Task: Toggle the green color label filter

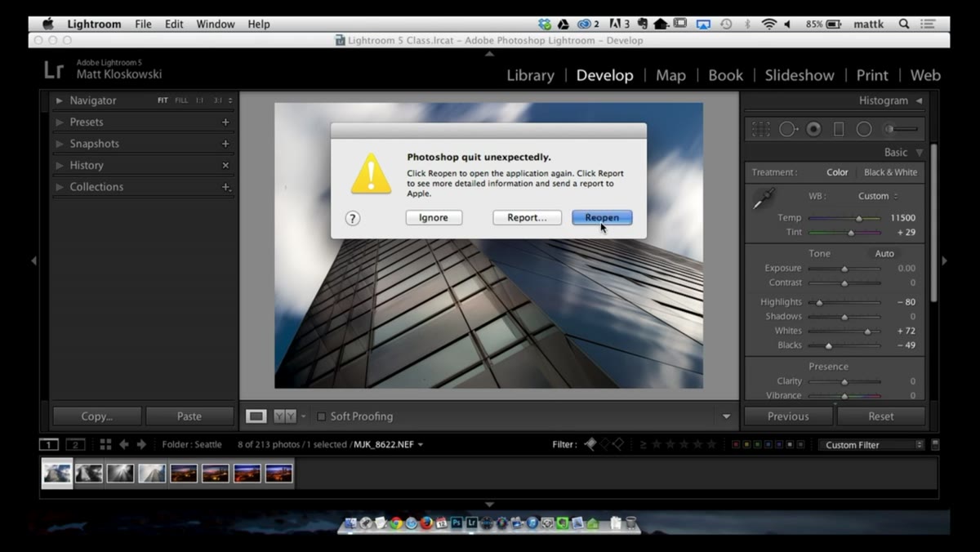Action: 757,445
